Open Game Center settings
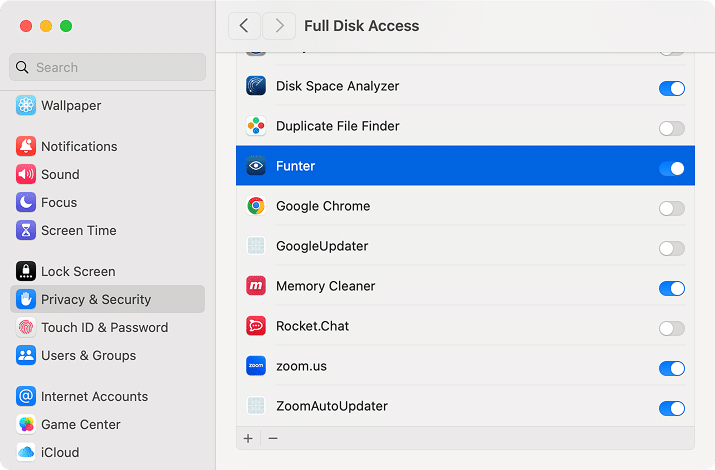Image resolution: width=715 pixels, height=470 pixels. [108, 424]
